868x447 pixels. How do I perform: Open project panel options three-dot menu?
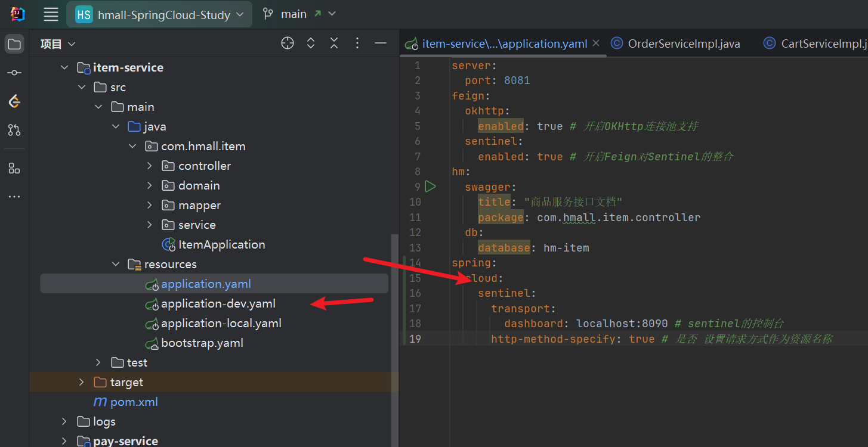[357, 44]
